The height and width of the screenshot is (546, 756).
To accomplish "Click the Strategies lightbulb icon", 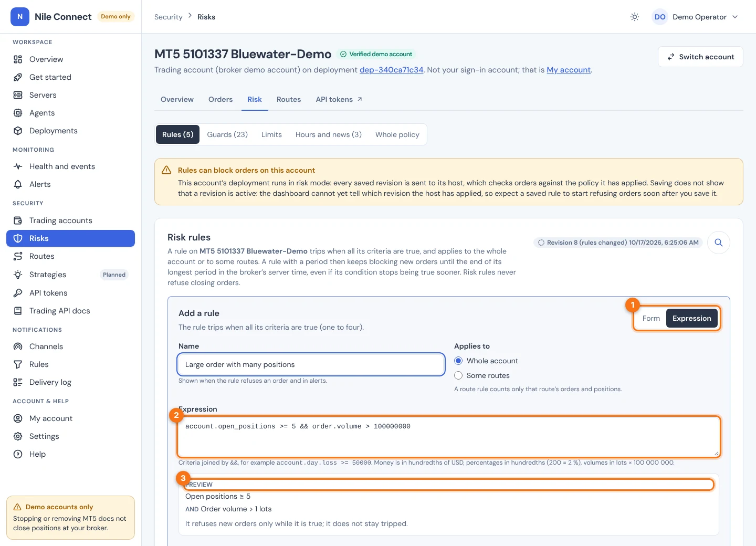I will (x=18, y=275).
